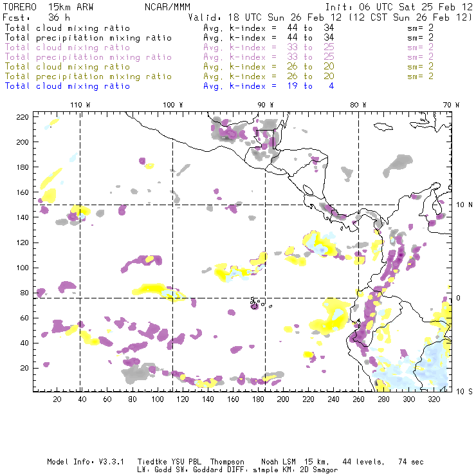Click "320" on the horizontal axis
The width and height of the screenshot is (476, 476).
point(434,399)
